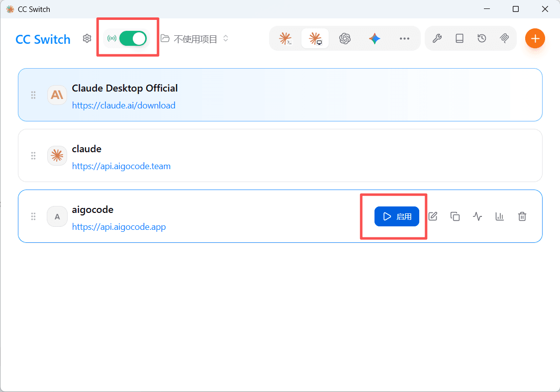
Task: Click the drag handle of the aigocode card
Action: tap(33, 216)
